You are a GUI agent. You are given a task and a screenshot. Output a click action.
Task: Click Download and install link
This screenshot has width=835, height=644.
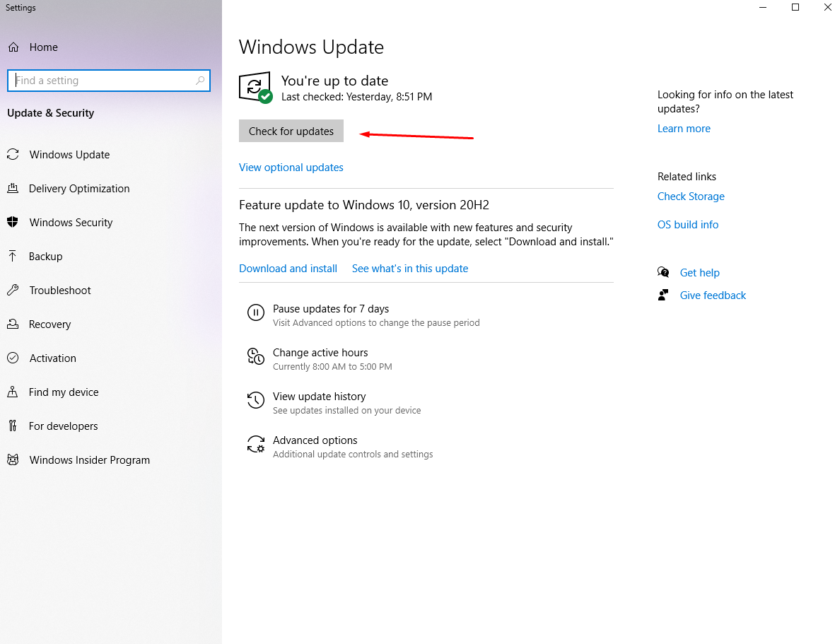point(288,269)
